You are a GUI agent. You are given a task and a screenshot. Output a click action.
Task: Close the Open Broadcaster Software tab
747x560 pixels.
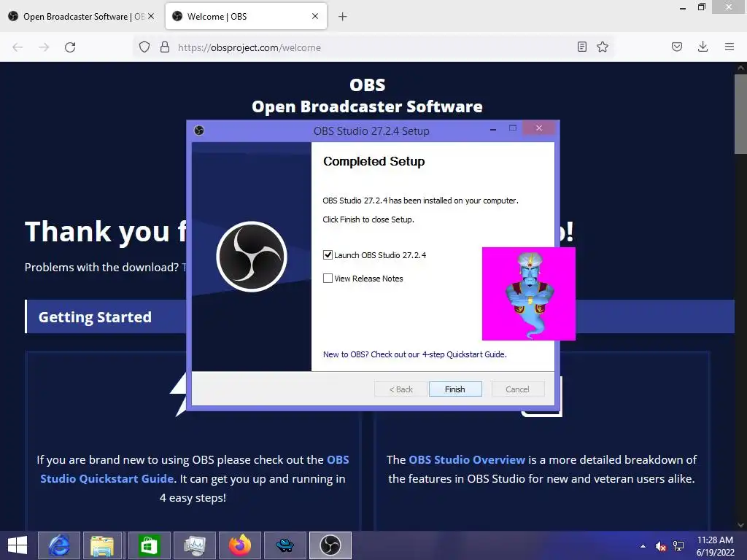[151, 16]
